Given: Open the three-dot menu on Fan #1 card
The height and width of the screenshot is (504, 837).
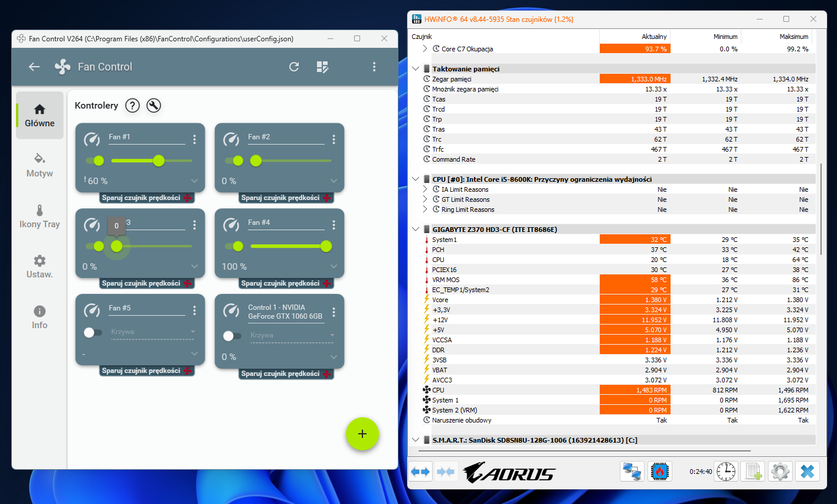Looking at the screenshot, I should pyautogui.click(x=194, y=139).
